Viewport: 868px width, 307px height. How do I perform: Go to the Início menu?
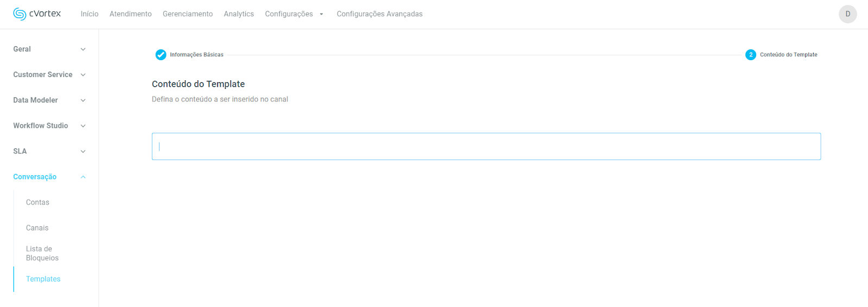pos(90,14)
